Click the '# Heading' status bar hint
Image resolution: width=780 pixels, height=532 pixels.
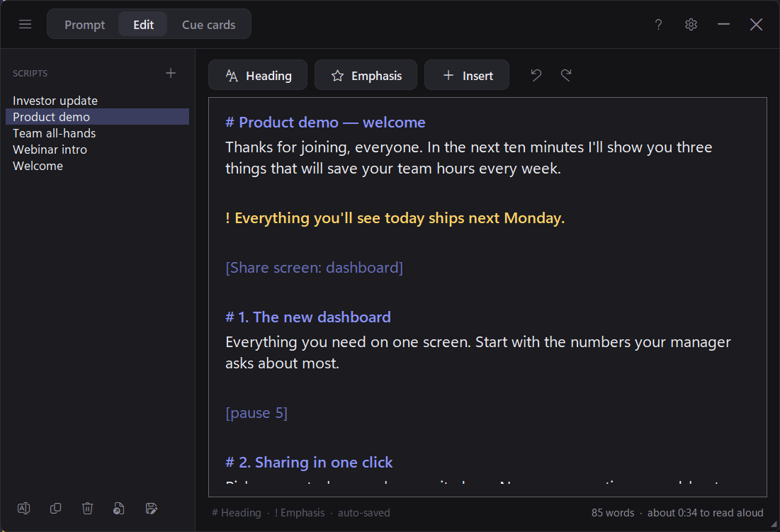237,513
